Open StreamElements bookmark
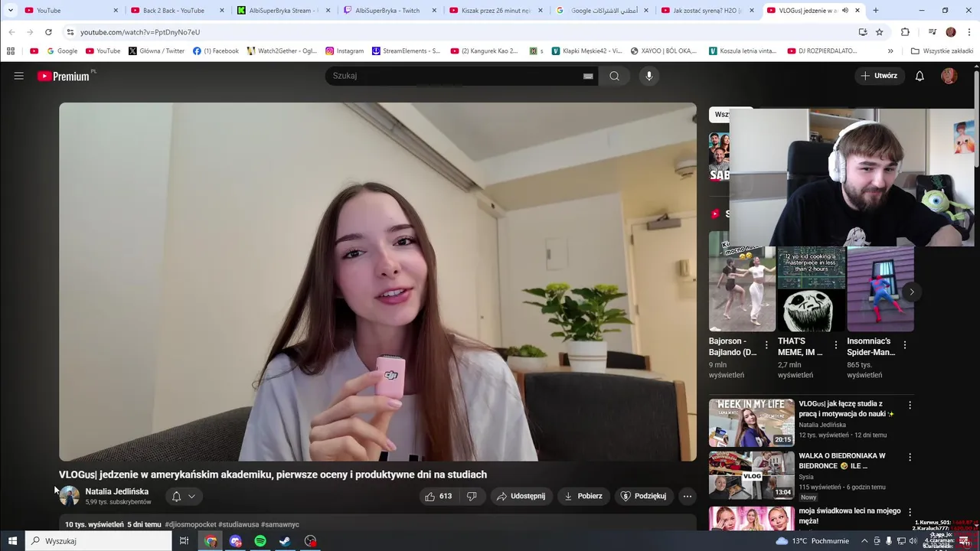 pos(407,51)
